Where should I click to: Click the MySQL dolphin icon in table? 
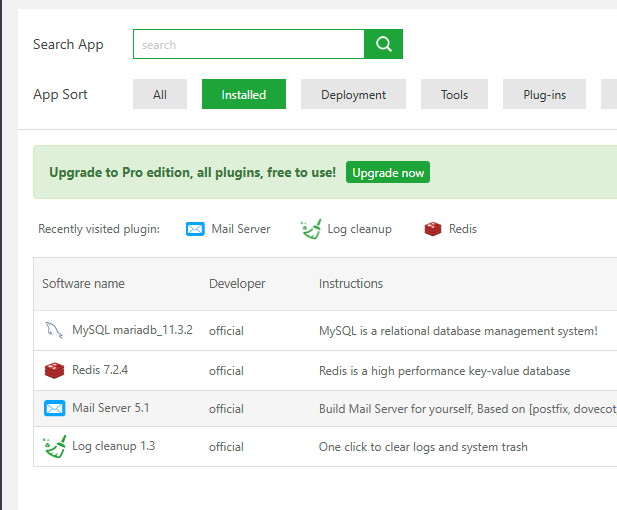[54, 331]
